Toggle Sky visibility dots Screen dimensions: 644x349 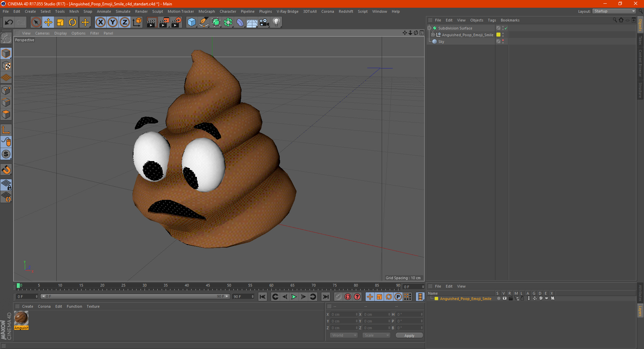click(503, 42)
